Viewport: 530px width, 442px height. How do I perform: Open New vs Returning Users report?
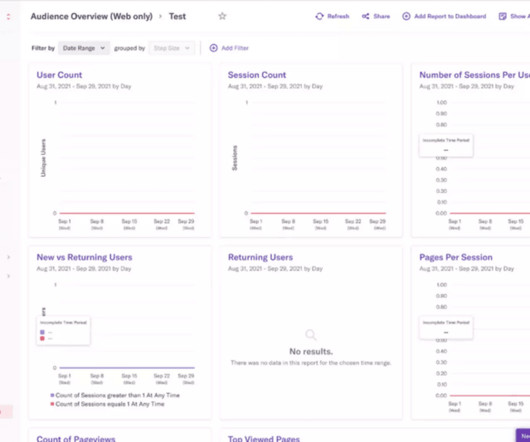85,257
